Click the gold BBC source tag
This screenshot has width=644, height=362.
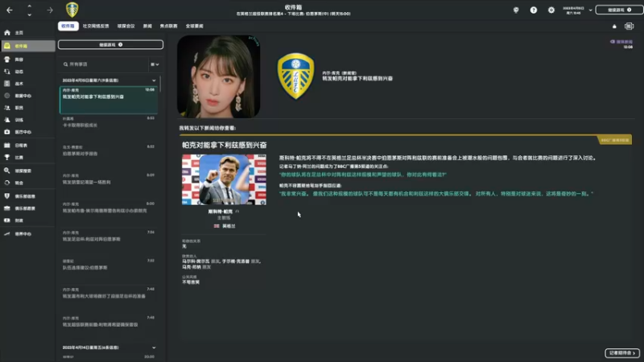coord(614,140)
